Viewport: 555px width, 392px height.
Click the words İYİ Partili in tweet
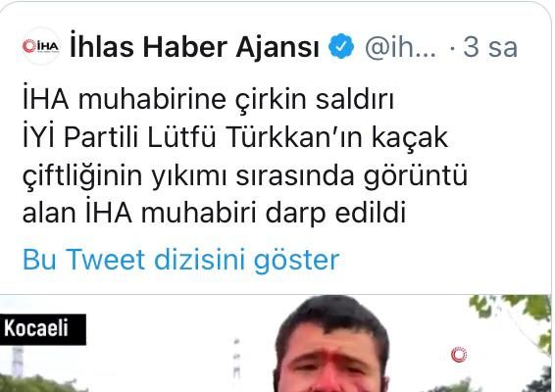tap(80, 137)
